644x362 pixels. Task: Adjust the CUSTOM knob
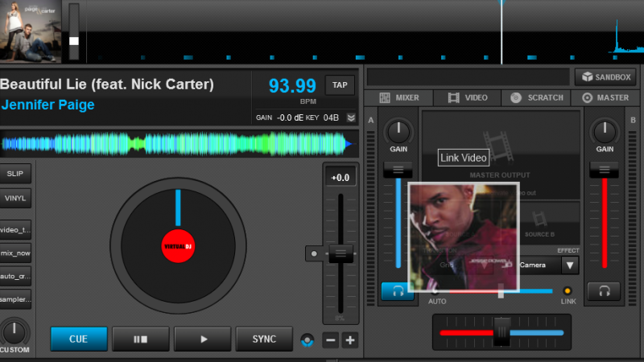point(14,332)
